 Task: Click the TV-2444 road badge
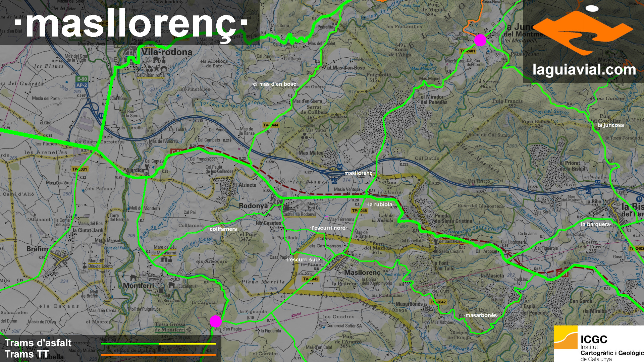[x=271, y=125]
